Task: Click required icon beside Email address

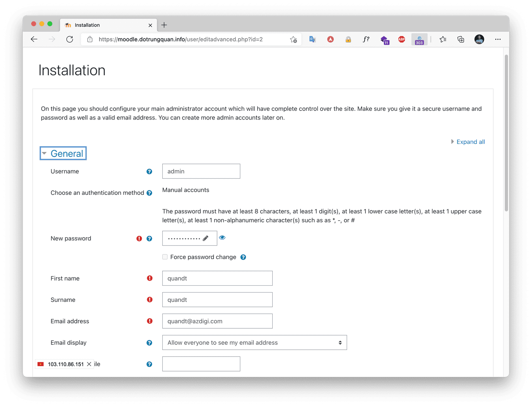Action: 150,321
